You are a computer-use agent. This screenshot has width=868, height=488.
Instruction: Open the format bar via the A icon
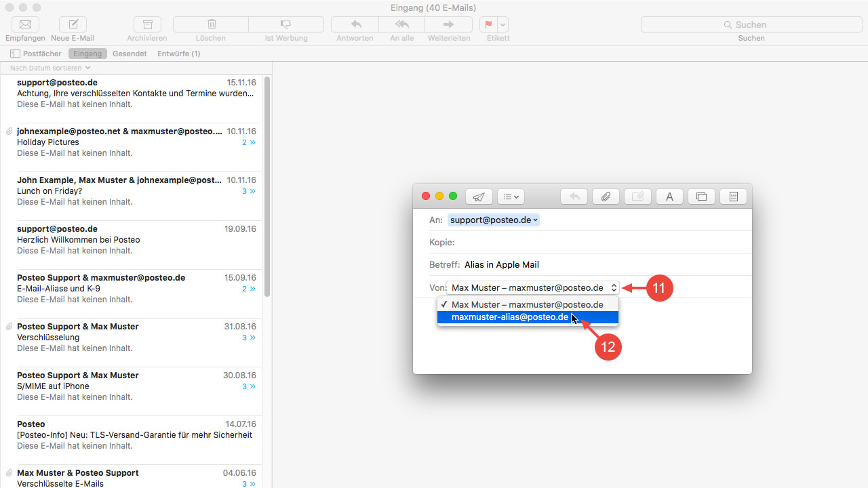click(x=669, y=197)
